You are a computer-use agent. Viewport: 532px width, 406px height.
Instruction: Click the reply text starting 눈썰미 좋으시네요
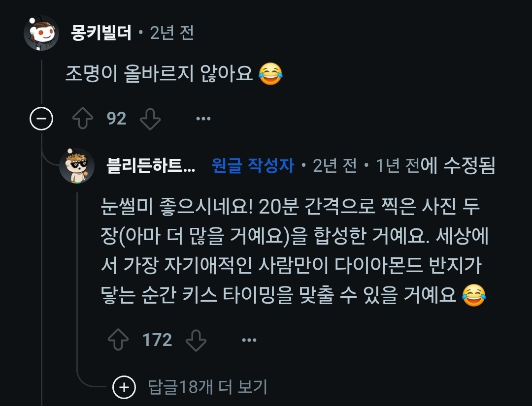(x=294, y=250)
